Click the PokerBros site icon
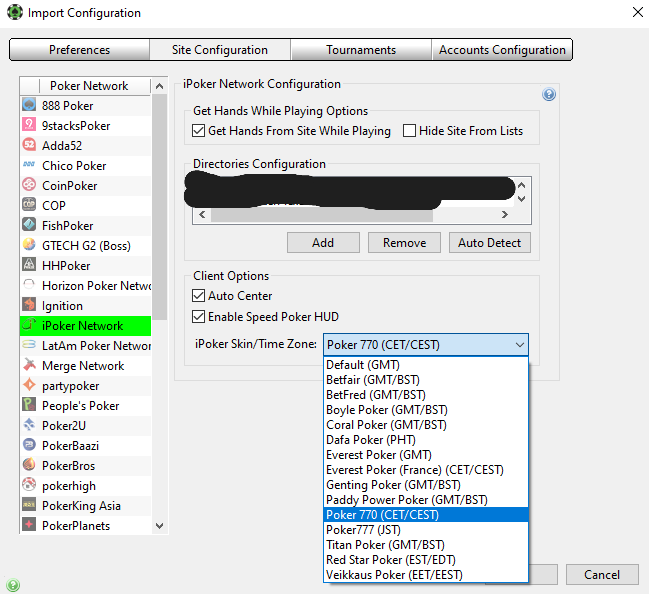 pos(29,465)
